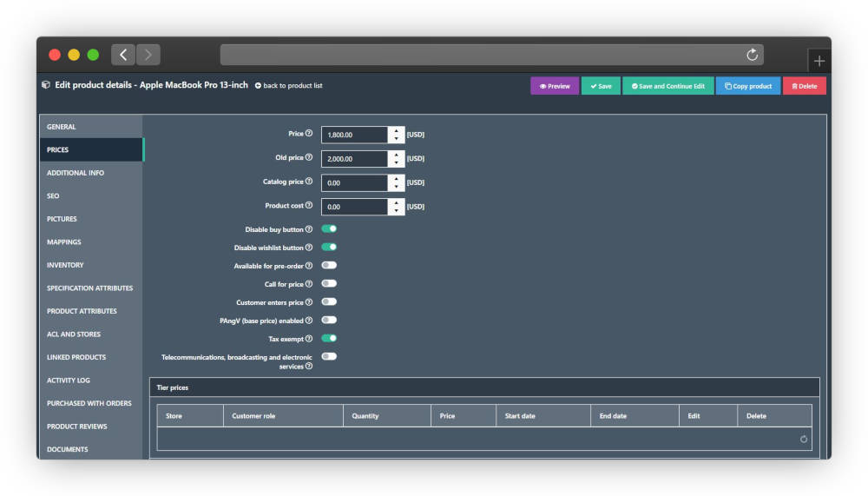View the Activity Log tab

coord(91,380)
